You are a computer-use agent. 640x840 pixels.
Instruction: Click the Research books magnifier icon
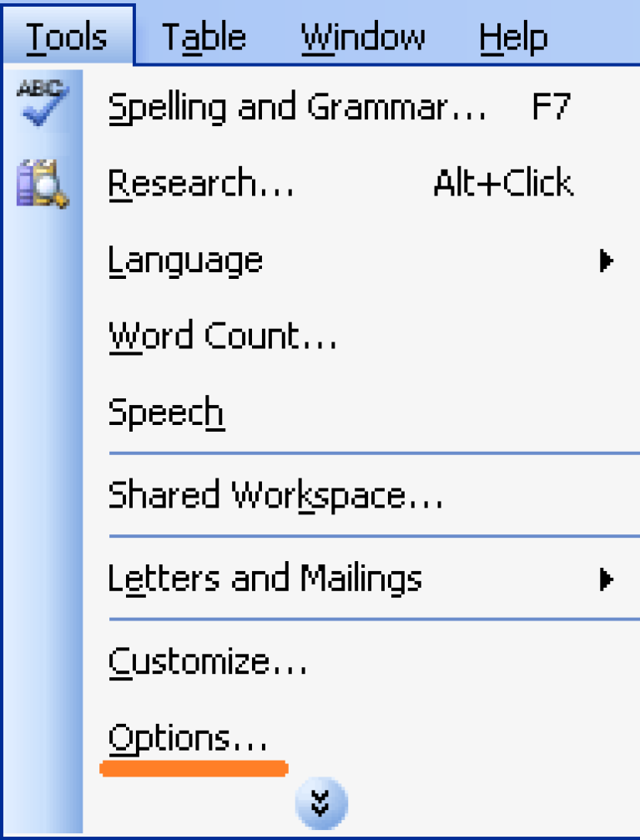click(x=43, y=183)
